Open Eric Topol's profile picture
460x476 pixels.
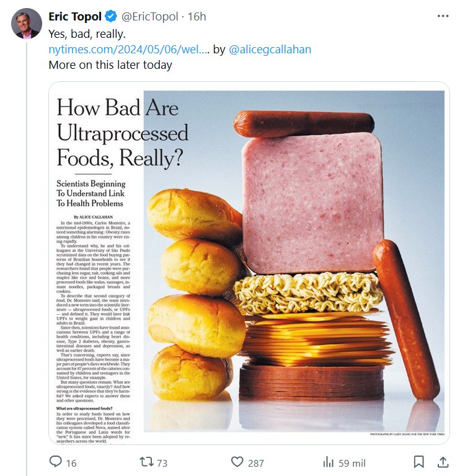pos(26,24)
